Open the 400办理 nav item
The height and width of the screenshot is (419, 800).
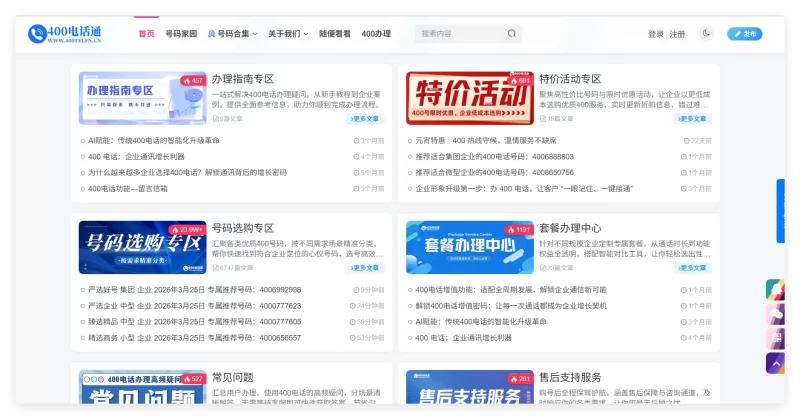click(376, 34)
